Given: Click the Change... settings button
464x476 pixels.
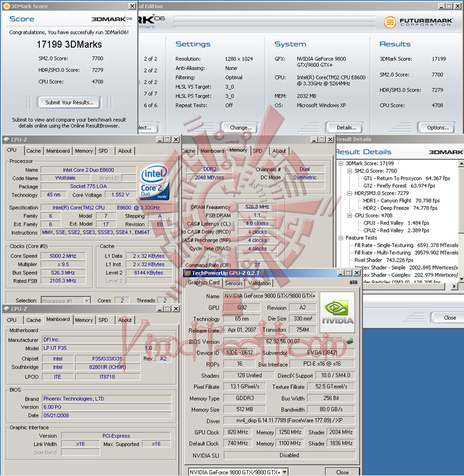Looking at the screenshot, I should coord(241,128).
